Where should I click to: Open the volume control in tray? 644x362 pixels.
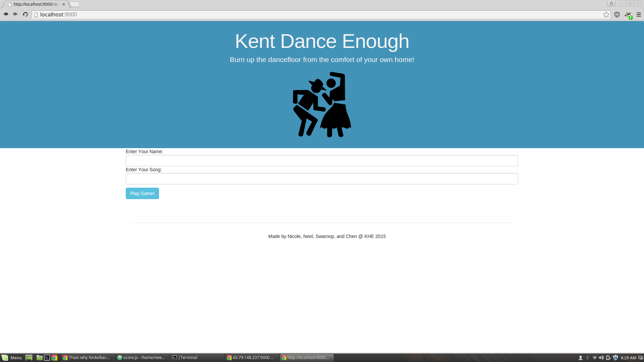coord(601,358)
